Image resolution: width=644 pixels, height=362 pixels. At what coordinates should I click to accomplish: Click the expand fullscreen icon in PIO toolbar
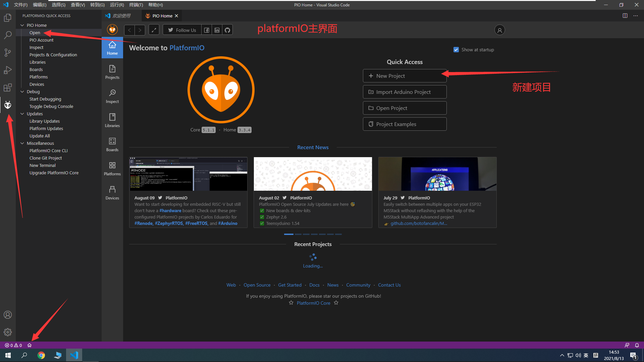(154, 30)
